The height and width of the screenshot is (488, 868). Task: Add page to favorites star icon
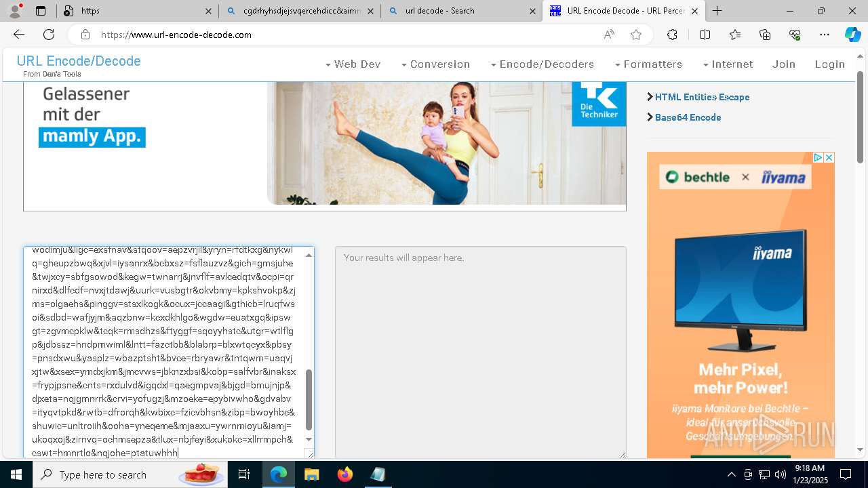coord(635,35)
